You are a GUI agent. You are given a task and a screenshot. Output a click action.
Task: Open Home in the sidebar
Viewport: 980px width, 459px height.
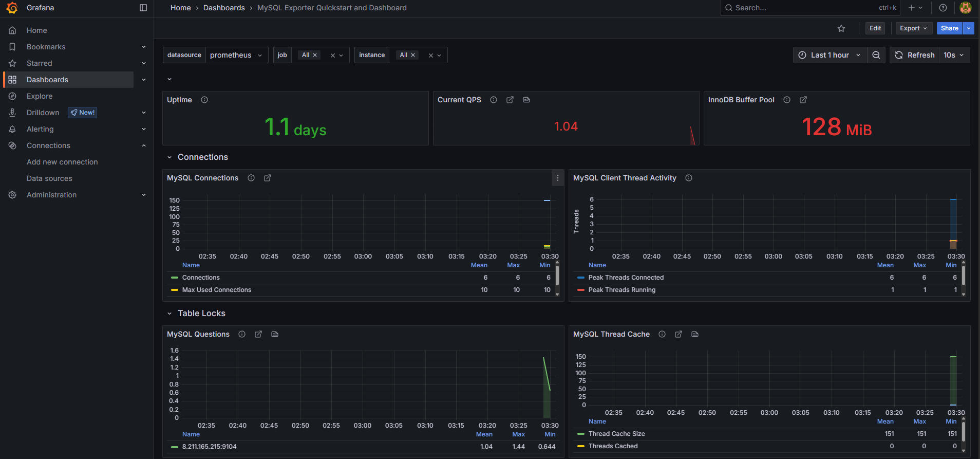[37, 30]
